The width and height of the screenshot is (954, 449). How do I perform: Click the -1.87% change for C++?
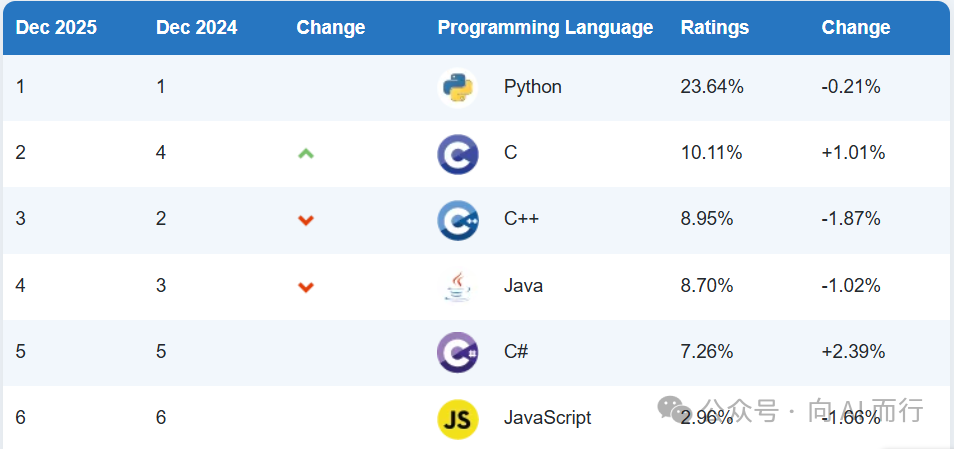pos(851,220)
